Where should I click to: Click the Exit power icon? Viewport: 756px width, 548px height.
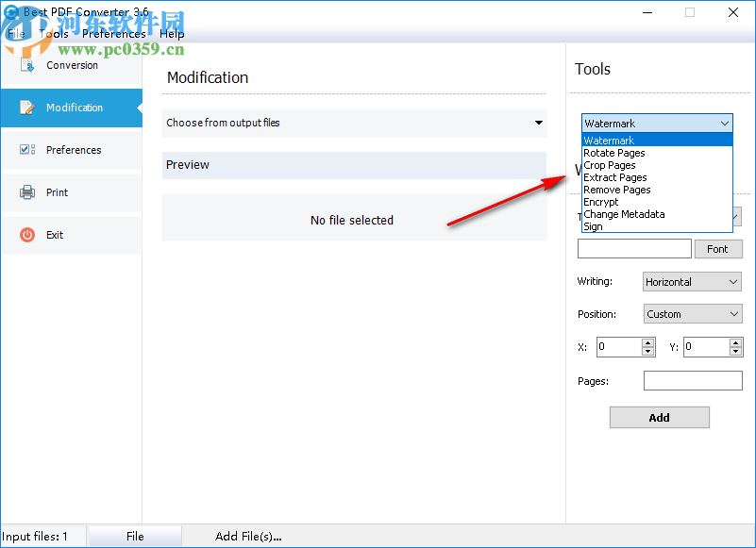tap(25, 234)
